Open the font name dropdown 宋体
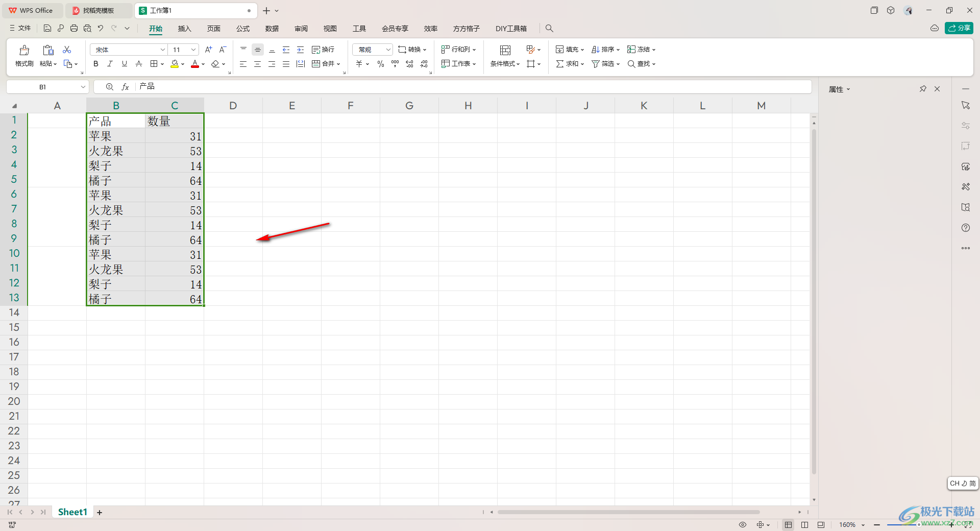The image size is (980, 531). 163,50
